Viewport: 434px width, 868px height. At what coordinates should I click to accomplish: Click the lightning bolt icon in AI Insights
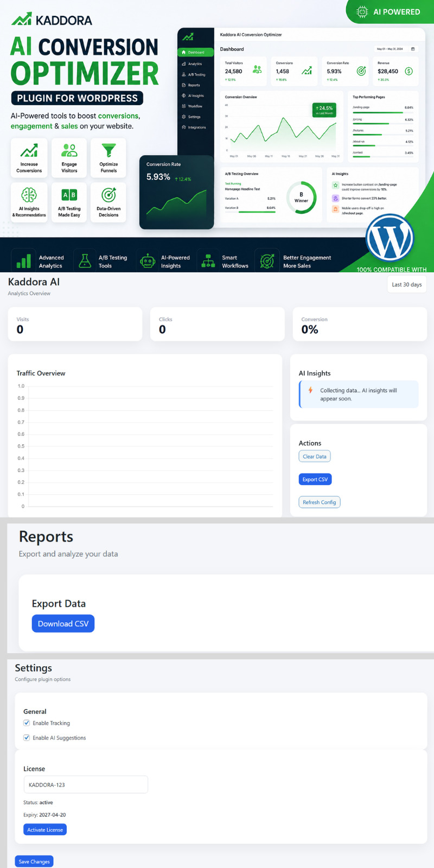point(310,390)
